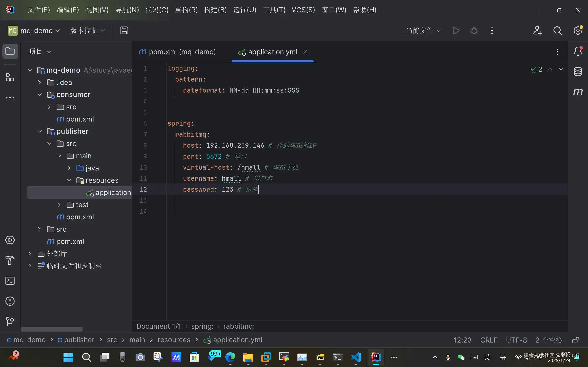
Task: Open the Git tool window
Action: (x=10, y=321)
